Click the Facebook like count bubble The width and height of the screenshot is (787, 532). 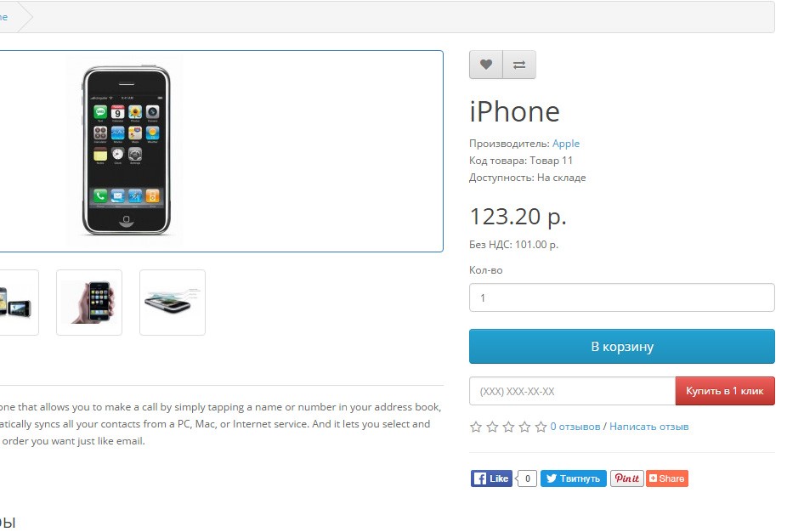[x=526, y=478]
